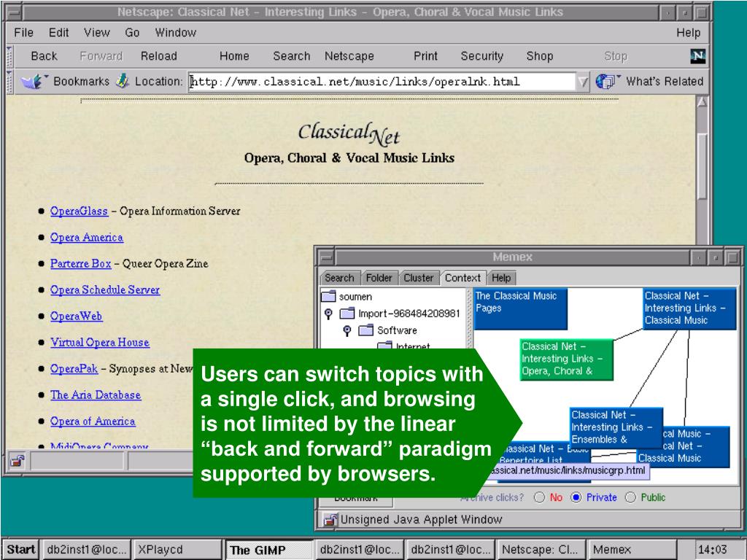747x560 pixels.
Task: Click the Import-968484208981 folder icon
Action: [x=347, y=314]
